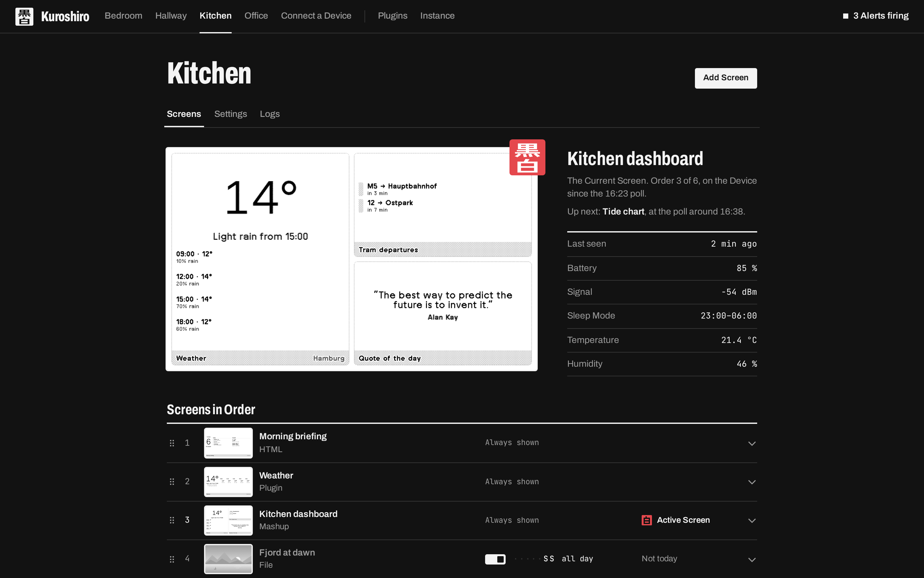Screen dimensions: 924x578
Task: Expand the Fjord at dawn row
Action: 751,560
